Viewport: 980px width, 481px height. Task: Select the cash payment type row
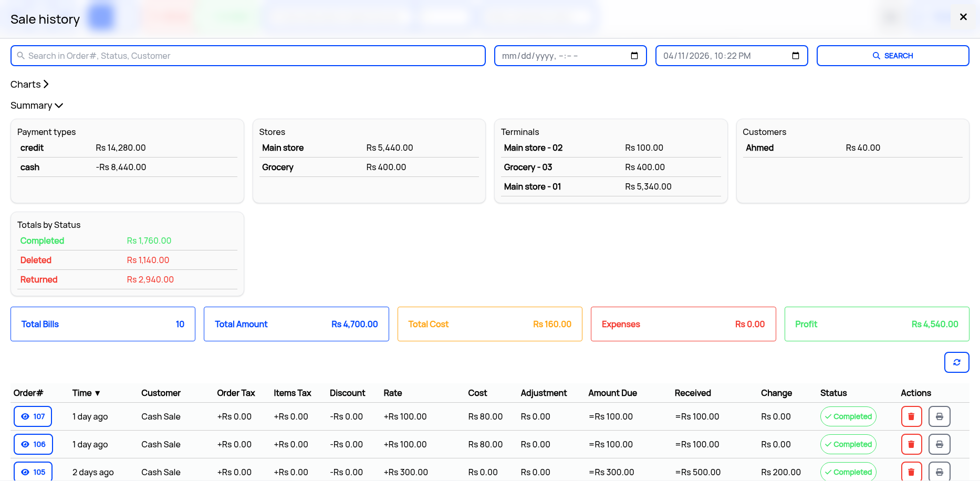(x=127, y=168)
